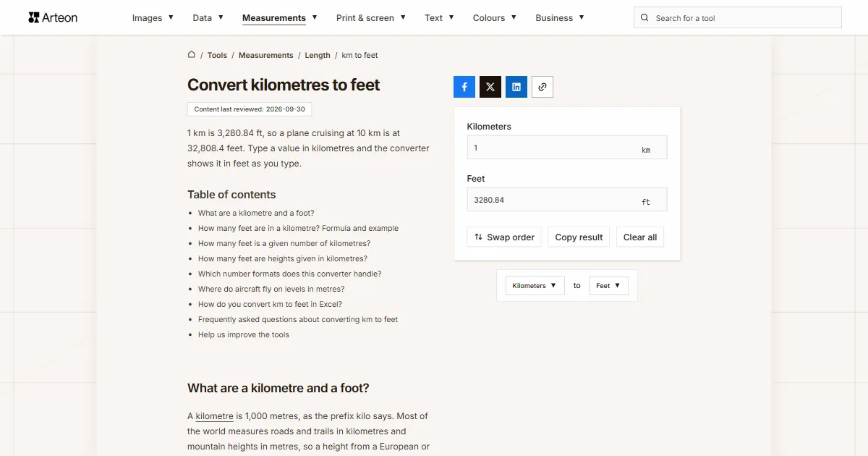Share page on LinkedIn
Image resolution: width=868 pixels, height=456 pixels.
[x=516, y=87]
